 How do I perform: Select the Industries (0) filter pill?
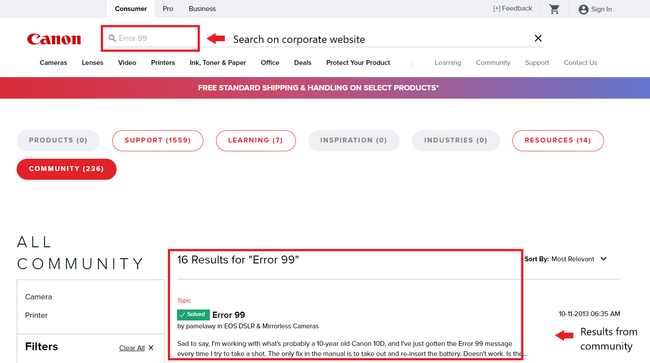(x=456, y=140)
